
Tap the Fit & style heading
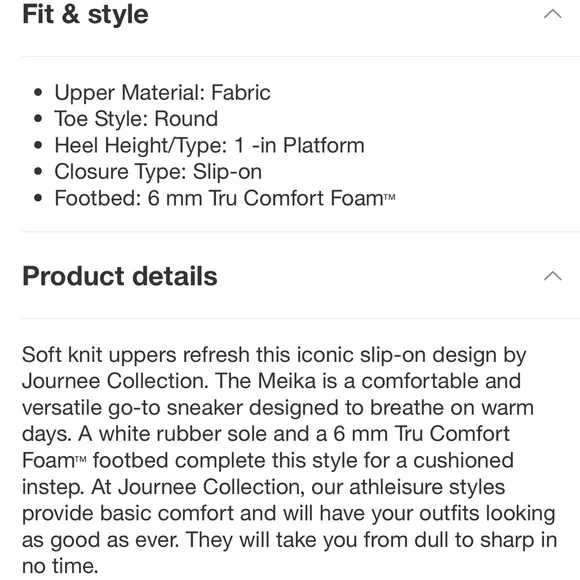pyautogui.click(x=85, y=15)
